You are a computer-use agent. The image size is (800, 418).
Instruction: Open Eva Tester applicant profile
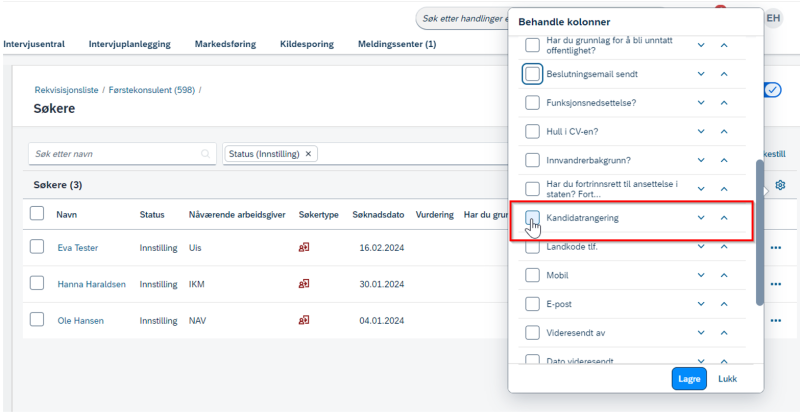(x=78, y=248)
